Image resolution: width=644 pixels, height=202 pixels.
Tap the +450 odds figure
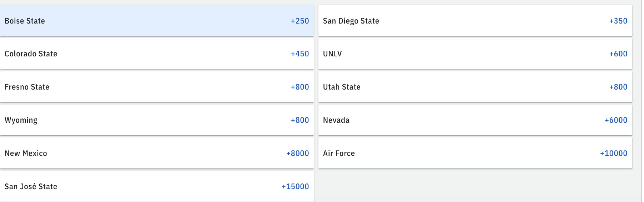[x=300, y=54]
